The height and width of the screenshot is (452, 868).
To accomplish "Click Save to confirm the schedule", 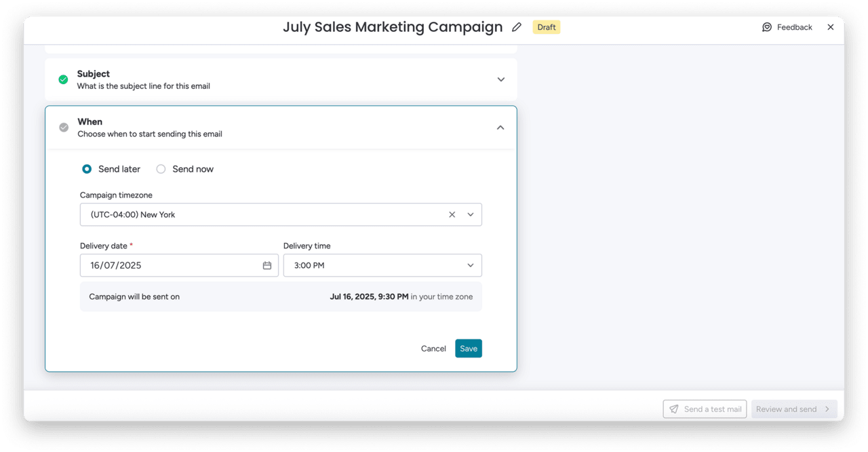I will pyautogui.click(x=469, y=348).
